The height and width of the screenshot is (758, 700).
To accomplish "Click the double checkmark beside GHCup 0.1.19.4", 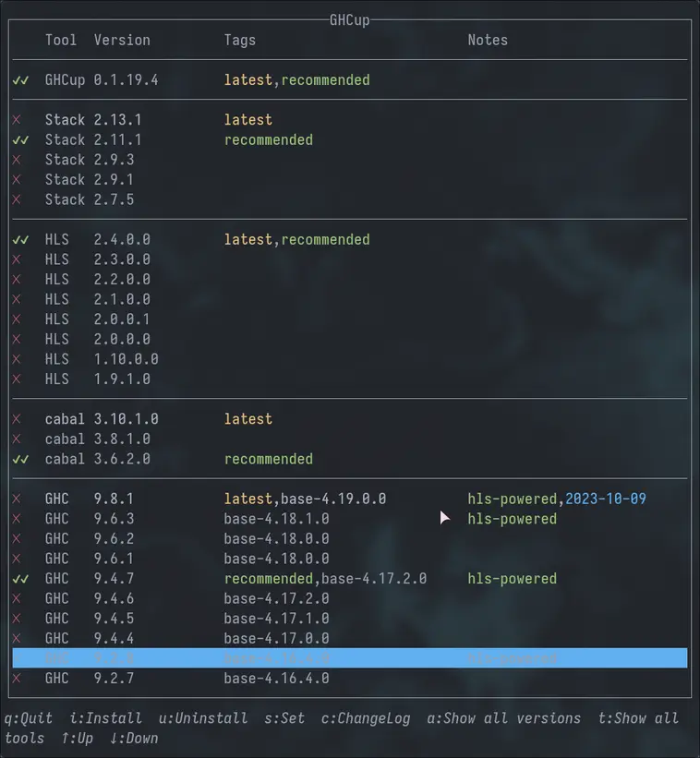I will (20, 80).
